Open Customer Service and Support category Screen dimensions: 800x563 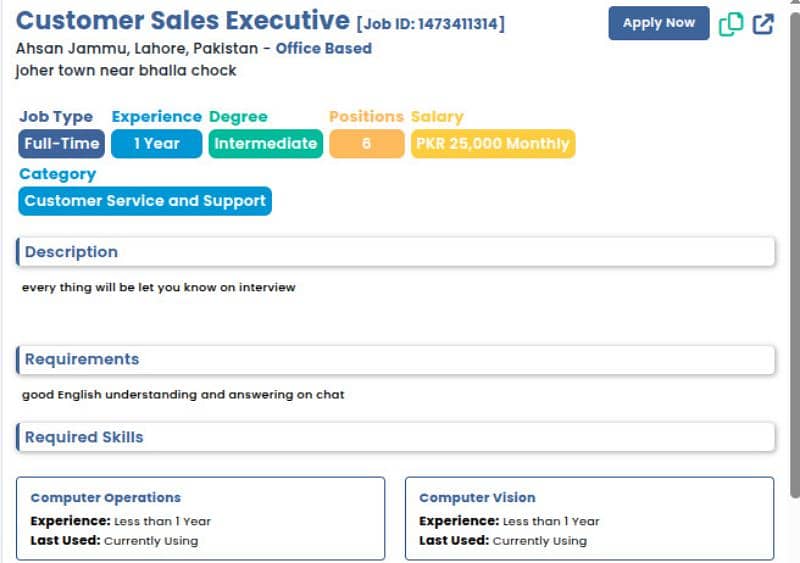pos(145,201)
